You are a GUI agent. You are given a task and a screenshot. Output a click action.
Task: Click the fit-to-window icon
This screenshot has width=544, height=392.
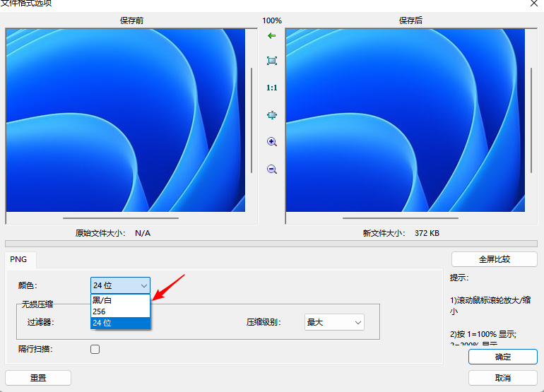click(x=272, y=61)
